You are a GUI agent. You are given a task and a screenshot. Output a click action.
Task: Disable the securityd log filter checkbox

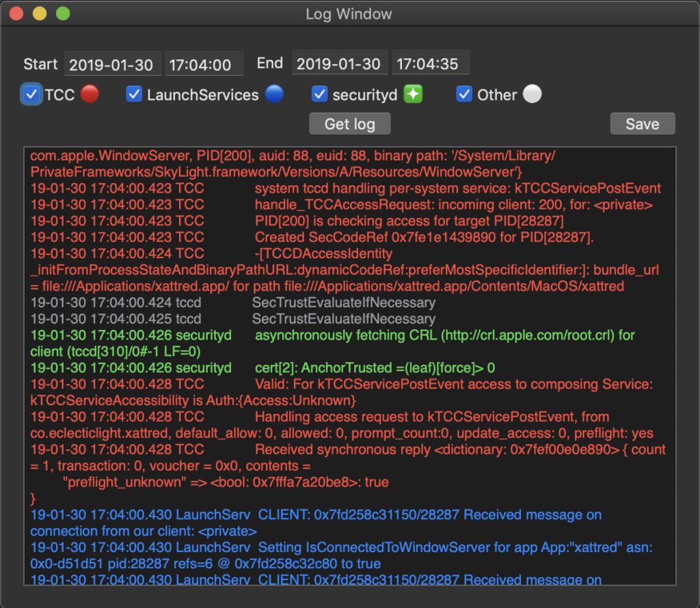(x=319, y=94)
